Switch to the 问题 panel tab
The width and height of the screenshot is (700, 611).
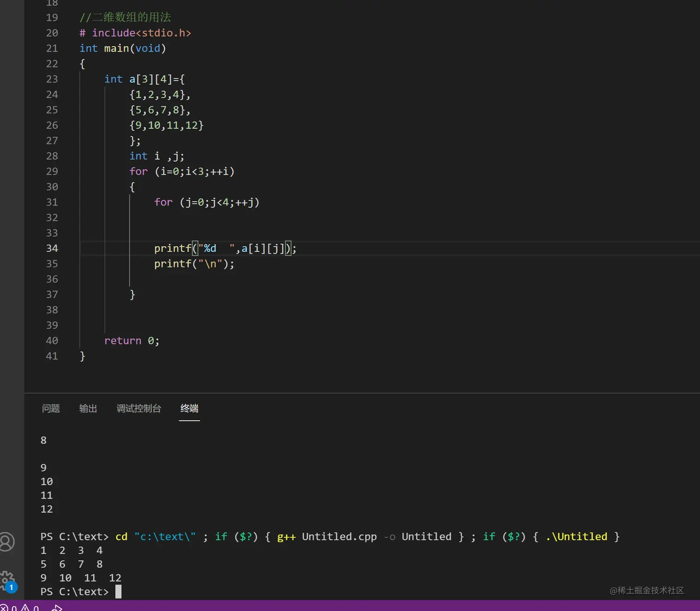click(51, 408)
